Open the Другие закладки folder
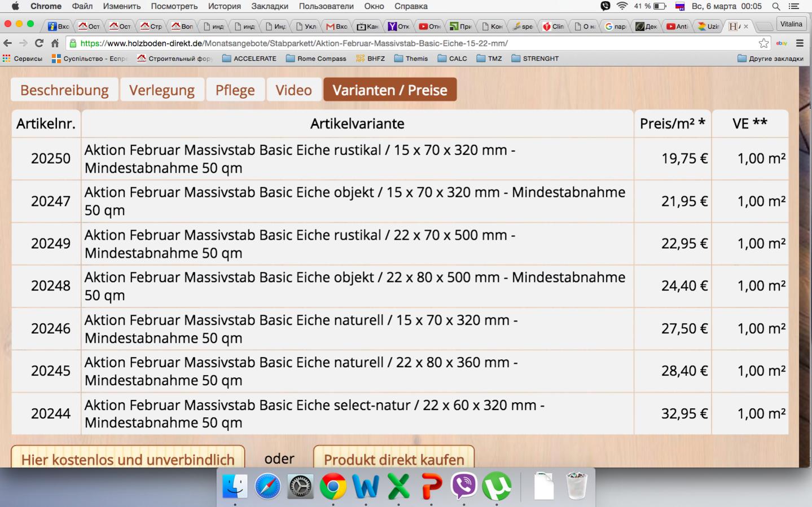Image resolution: width=812 pixels, height=507 pixels. (770, 58)
